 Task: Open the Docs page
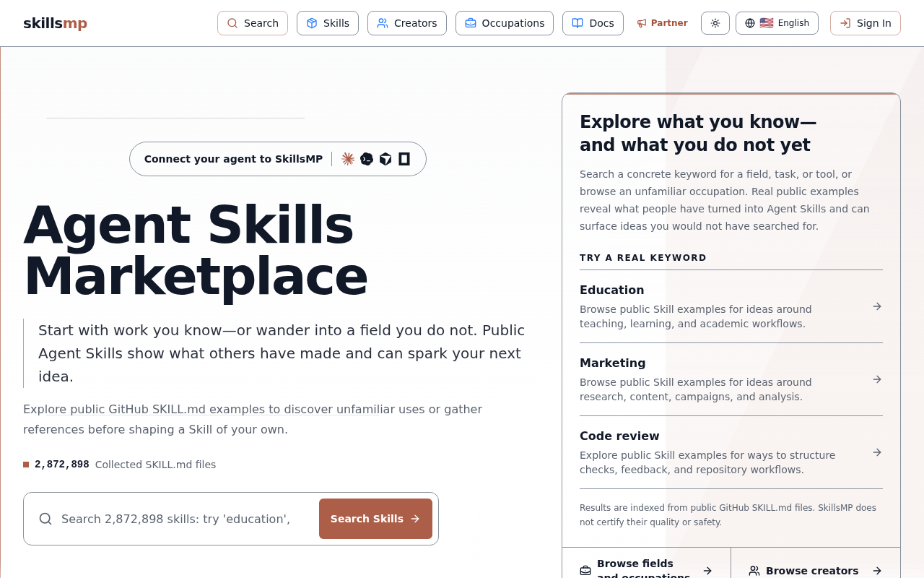pos(593,23)
